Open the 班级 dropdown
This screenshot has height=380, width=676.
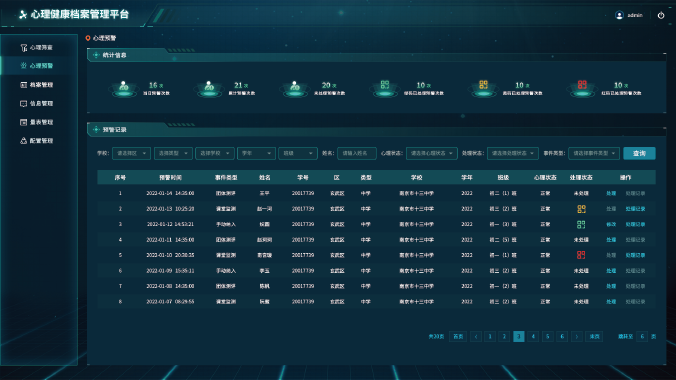pos(298,153)
